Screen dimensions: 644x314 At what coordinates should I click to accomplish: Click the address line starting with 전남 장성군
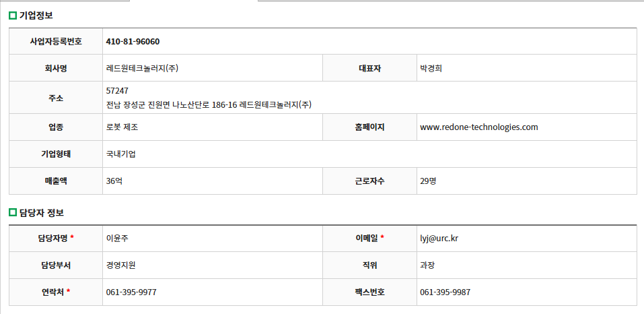tap(209, 104)
